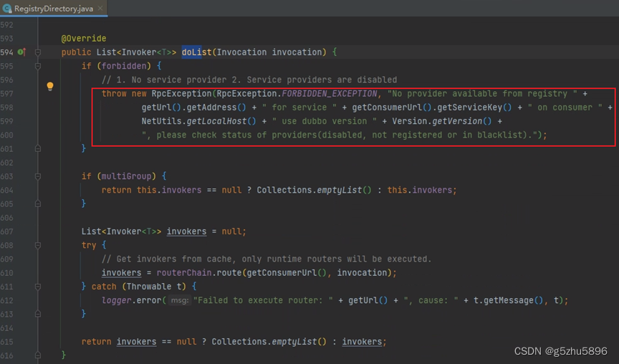
Task: Open the yellow lightbulb quick-fix suggestions
Action: tap(49, 86)
